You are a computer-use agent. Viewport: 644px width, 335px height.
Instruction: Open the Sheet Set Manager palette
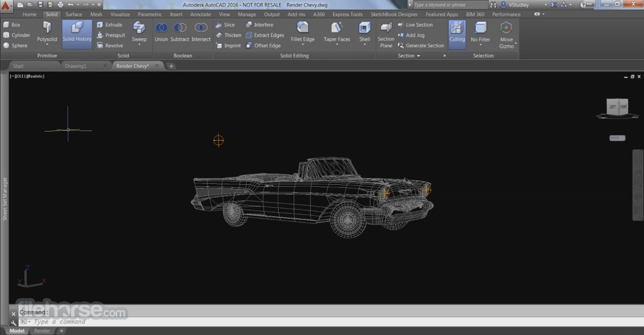point(5,198)
